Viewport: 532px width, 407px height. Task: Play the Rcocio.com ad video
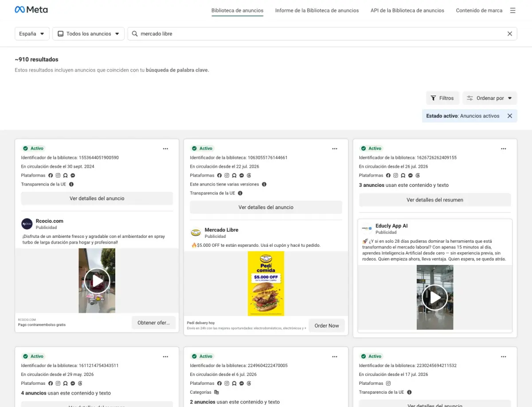97,281
